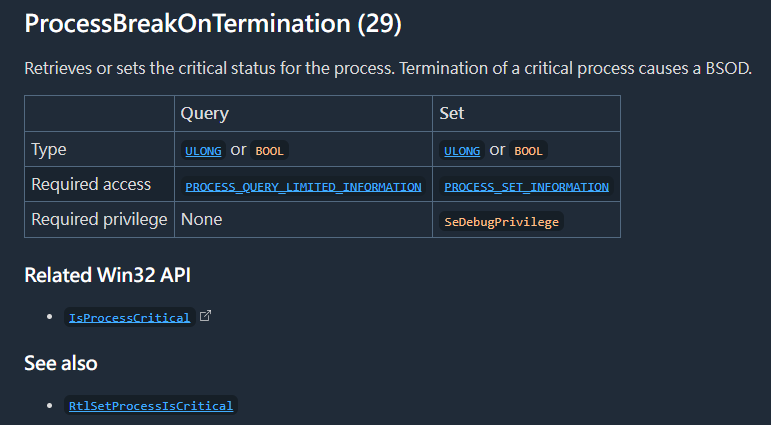Click the ProcessBreakOnTermination (29) heading
Screen dimensions: 771x425
click(213, 24)
